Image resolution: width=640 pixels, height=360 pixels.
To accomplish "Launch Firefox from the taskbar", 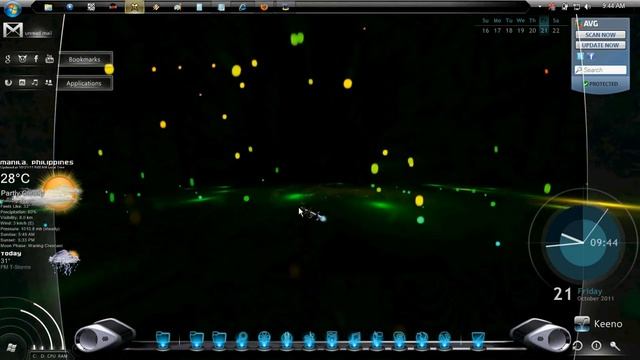I will coord(264,7).
